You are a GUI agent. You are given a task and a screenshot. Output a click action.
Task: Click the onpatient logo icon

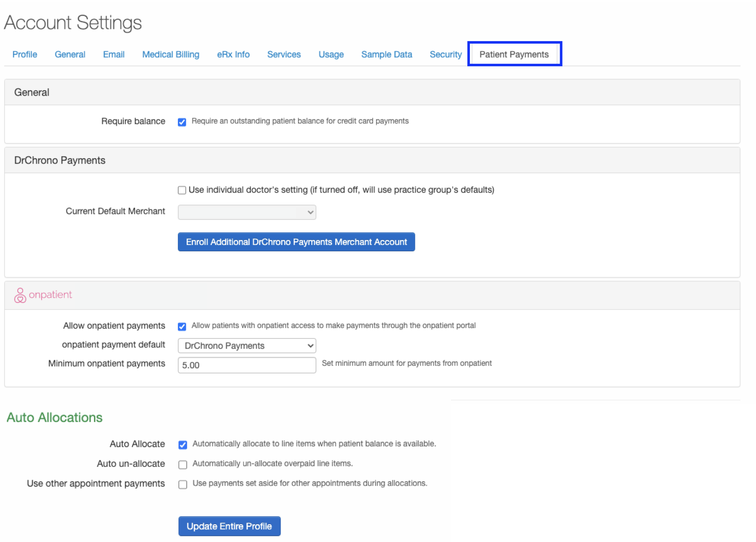(20, 295)
